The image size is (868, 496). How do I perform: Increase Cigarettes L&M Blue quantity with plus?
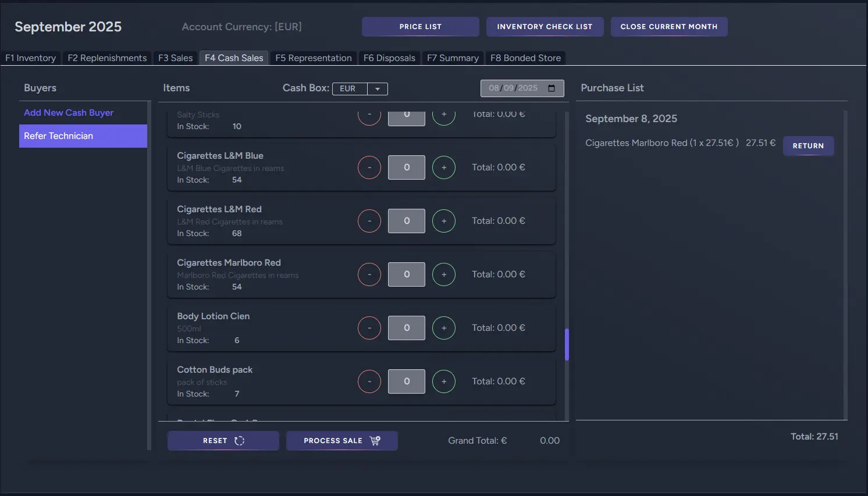coord(444,167)
